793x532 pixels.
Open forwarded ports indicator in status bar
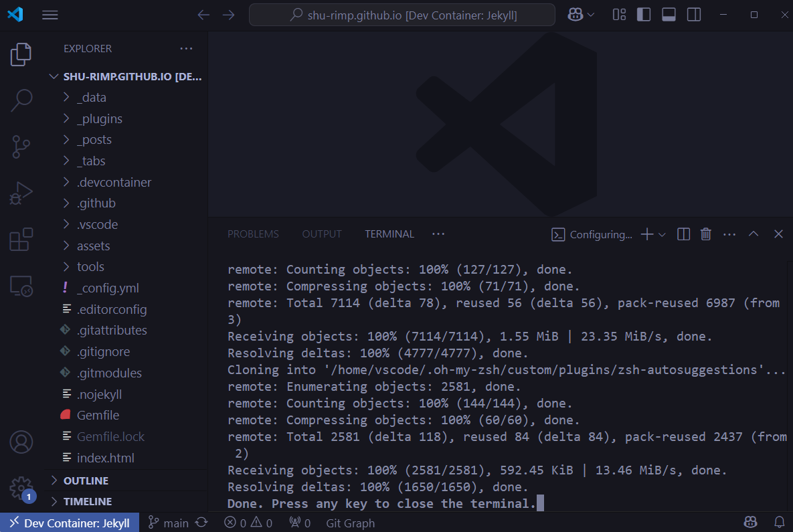[x=300, y=523]
